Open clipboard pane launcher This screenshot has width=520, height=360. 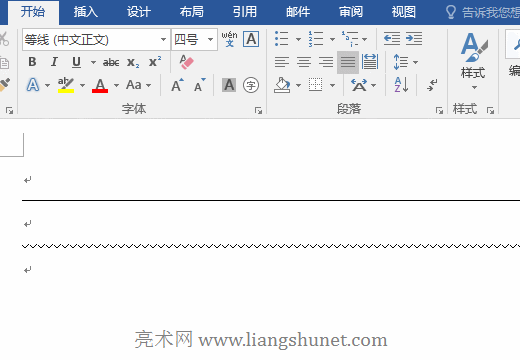(x=9, y=110)
